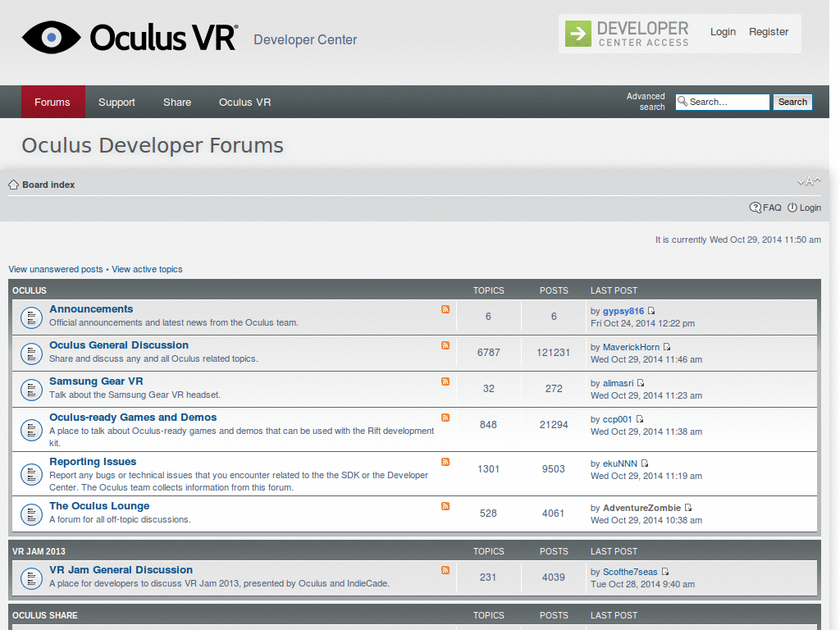Click the forum icon beside Announcements
The image size is (840, 630).
tap(31, 317)
